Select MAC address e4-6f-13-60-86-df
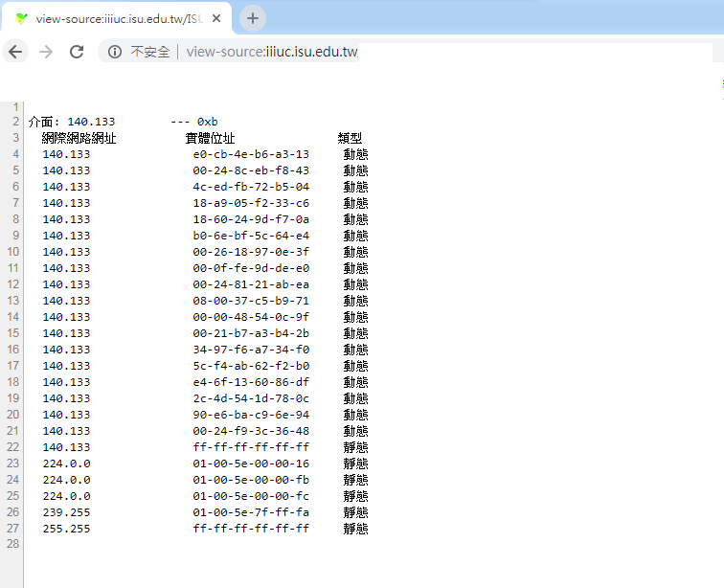This screenshot has height=588, width=724. point(251,382)
